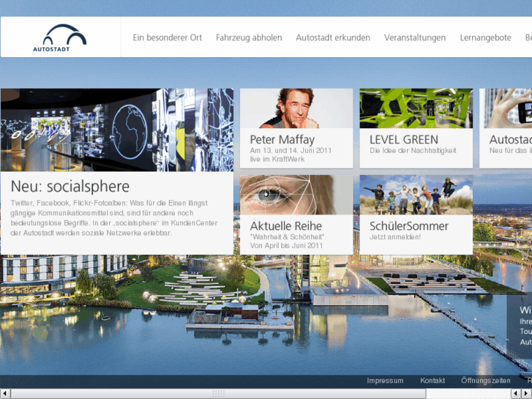The height and width of the screenshot is (399, 532).
Task: Click Peter Maffay portrait thumbnail
Action: click(x=296, y=108)
